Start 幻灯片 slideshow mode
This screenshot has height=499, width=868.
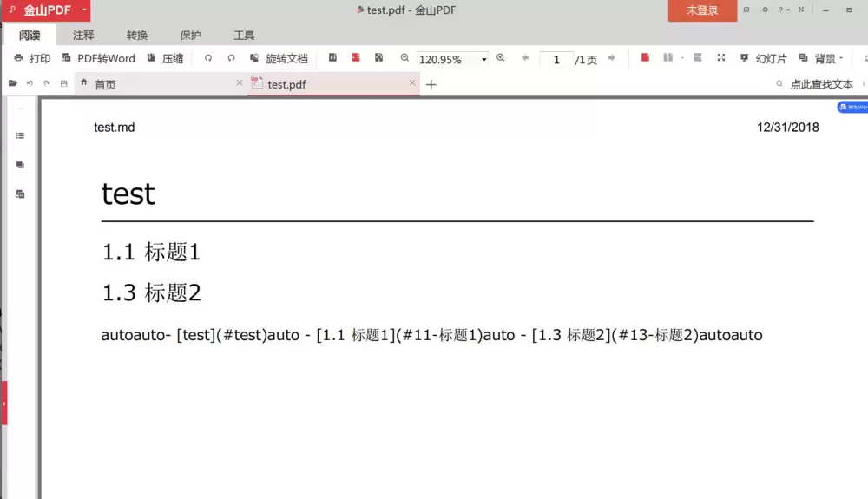tap(763, 59)
